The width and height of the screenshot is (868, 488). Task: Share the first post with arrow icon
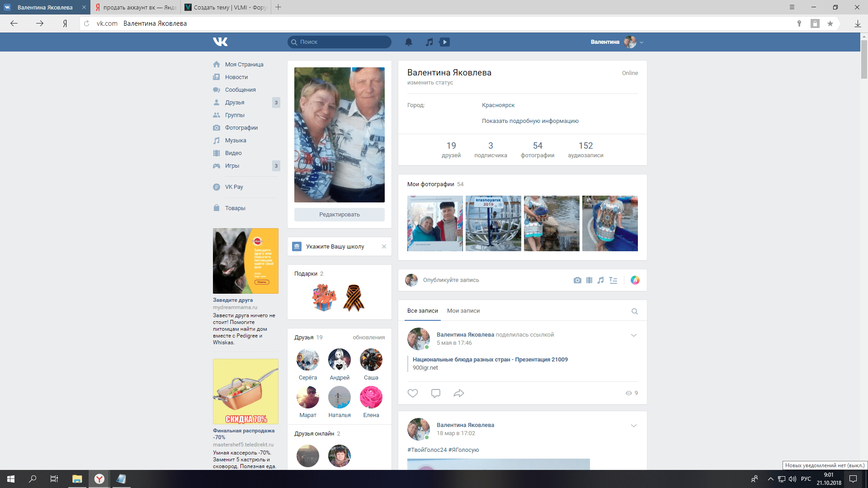[x=458, y=393]
